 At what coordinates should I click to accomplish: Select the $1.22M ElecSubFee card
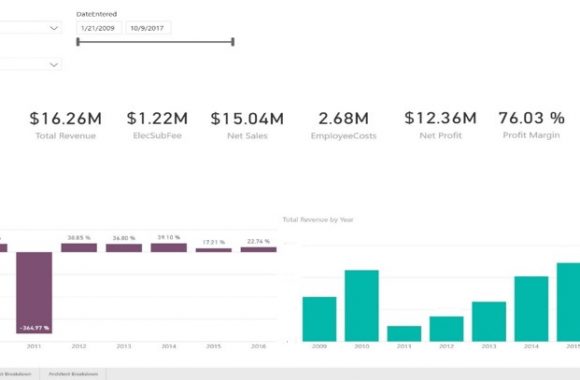157,125
